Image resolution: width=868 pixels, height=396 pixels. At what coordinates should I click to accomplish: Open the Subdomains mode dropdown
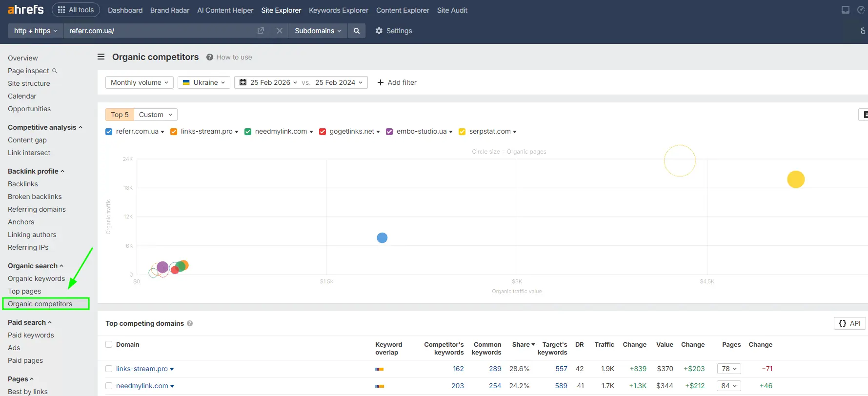click(x=318, y=31)
